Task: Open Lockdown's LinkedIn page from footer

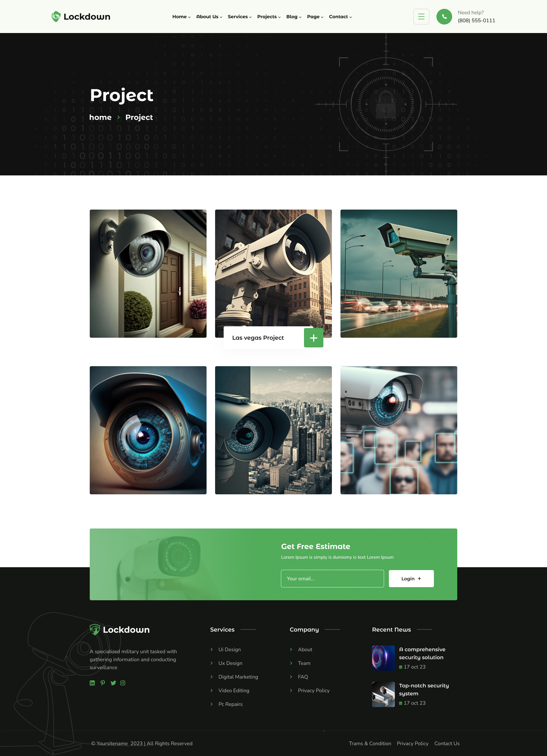Action: [92, 683]
